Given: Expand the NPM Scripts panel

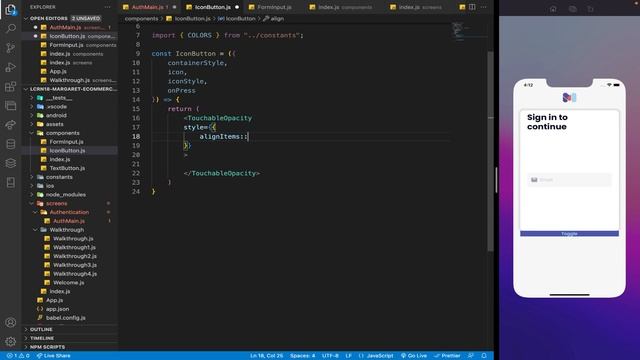Looking at the screenshot, I should click(47, 347).
